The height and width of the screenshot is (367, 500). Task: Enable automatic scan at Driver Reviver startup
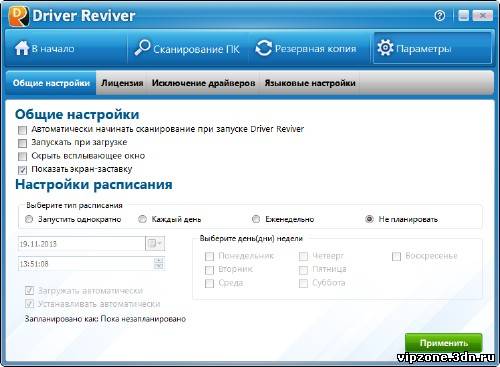click(22, 130)
